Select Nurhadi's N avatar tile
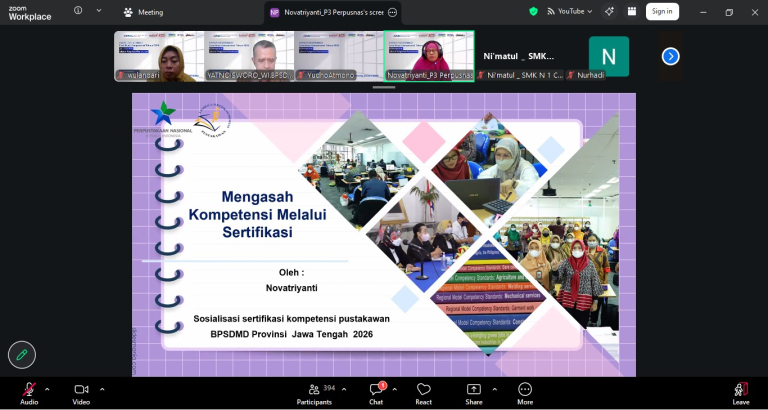 pos(609,56)
